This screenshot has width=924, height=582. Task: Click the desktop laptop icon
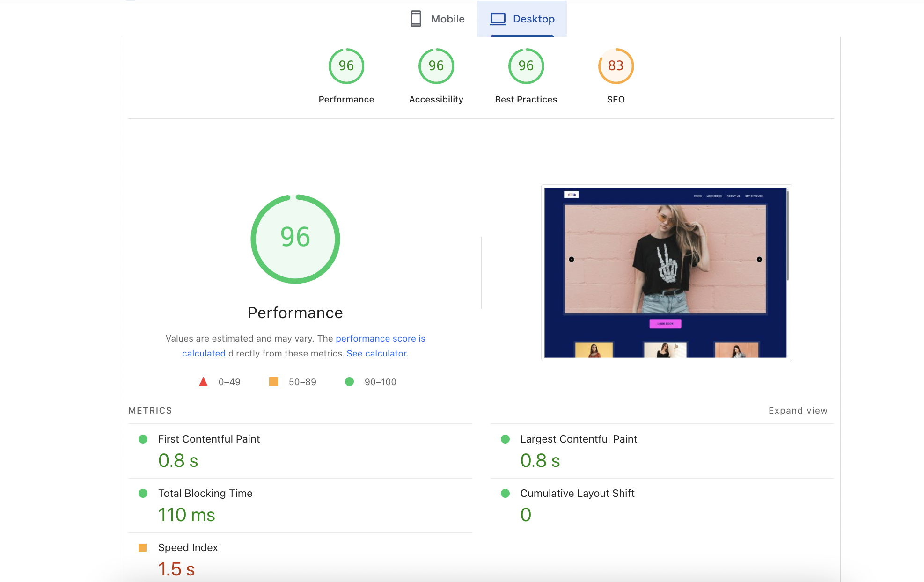[498, 19]
